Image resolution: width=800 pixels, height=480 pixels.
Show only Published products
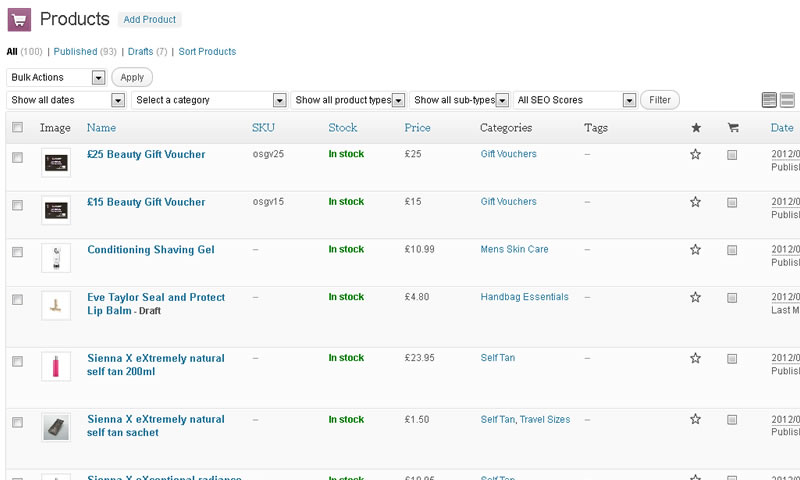point(76,51)
